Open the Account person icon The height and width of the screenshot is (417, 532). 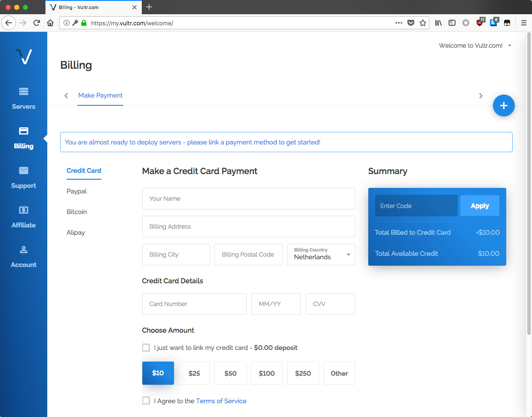pyautogui.click(x=24, y=249)
